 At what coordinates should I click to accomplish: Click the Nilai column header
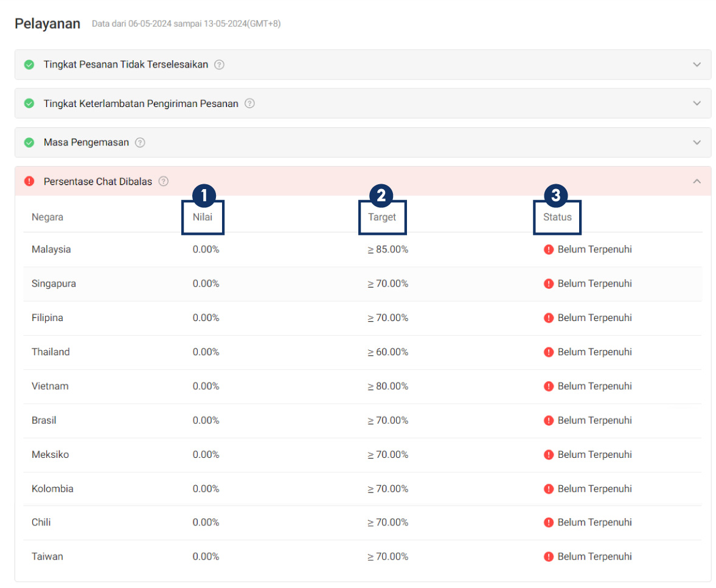click(203, 217)
